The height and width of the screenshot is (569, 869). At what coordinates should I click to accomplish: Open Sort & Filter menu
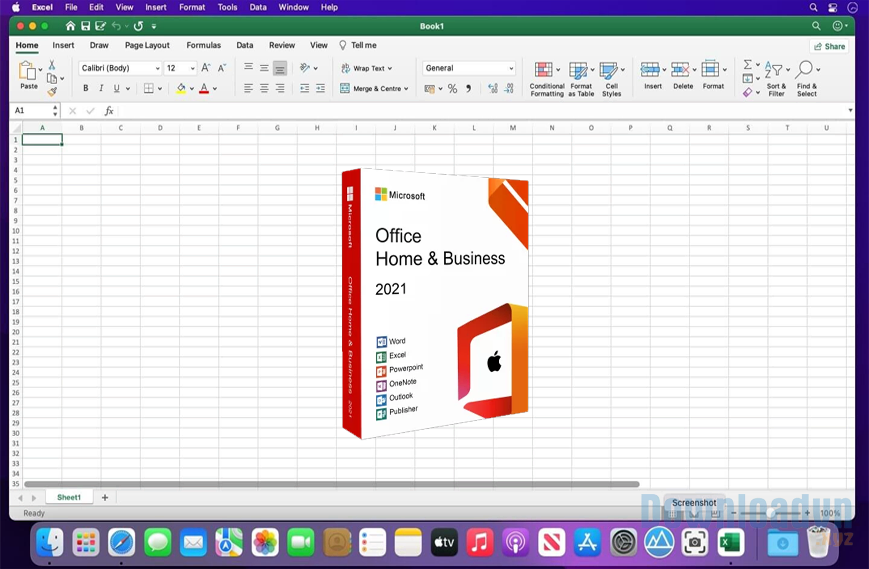coord(776,79)
